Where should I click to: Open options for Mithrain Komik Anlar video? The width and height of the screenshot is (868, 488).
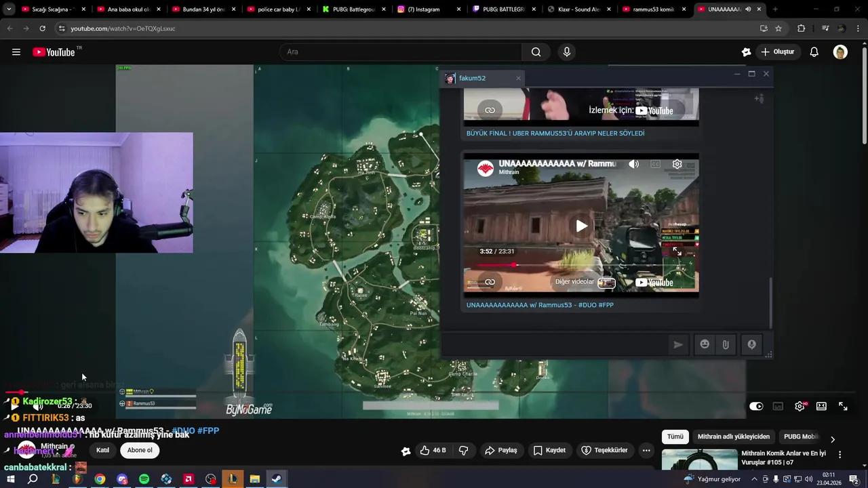click(x=840, y=455)
